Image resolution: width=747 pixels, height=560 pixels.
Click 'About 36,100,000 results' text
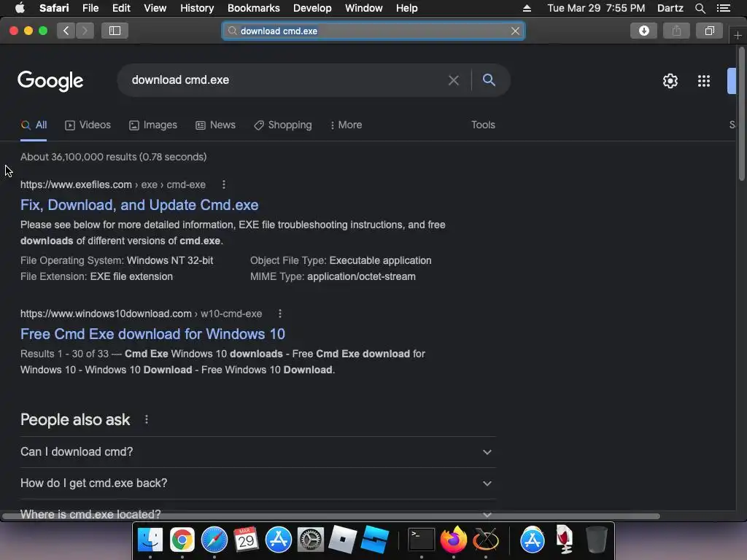click(113, 157)
